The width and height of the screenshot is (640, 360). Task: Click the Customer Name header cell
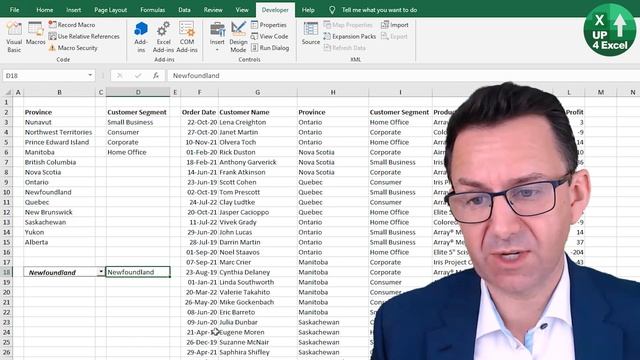pyautogui.click(x=258, y=112)
